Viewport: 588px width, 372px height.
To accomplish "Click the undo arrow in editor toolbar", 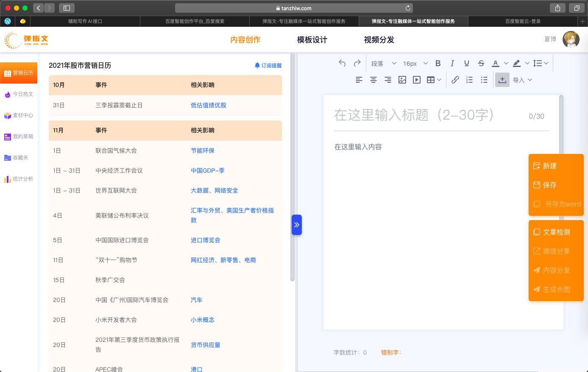I will [342, 63].
